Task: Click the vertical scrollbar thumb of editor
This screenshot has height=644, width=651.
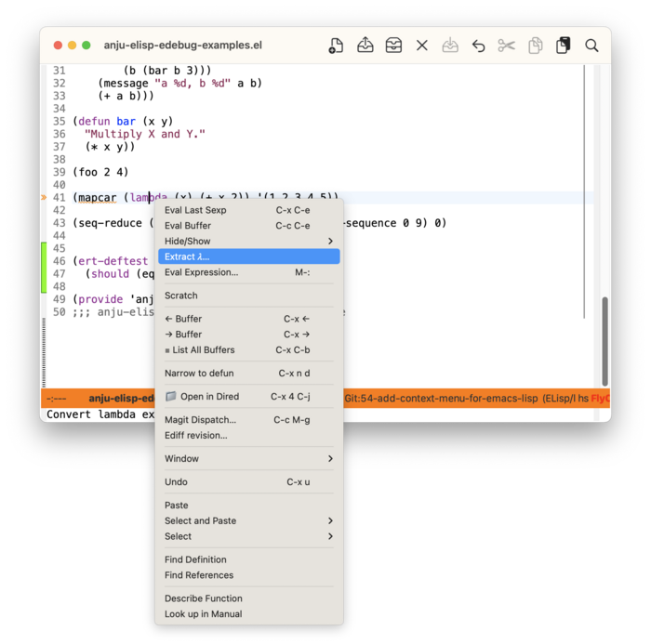Action: pyautogui.click(x=604, y=341)
